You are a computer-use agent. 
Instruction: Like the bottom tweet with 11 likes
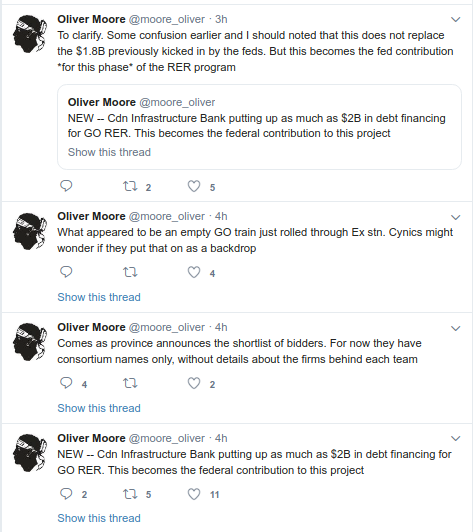(194, 494)
